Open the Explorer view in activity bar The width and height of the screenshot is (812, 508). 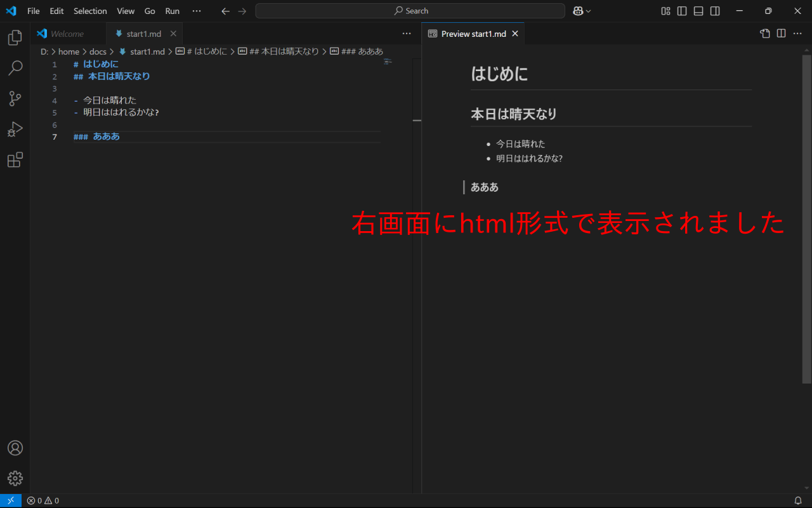point(15,38)
